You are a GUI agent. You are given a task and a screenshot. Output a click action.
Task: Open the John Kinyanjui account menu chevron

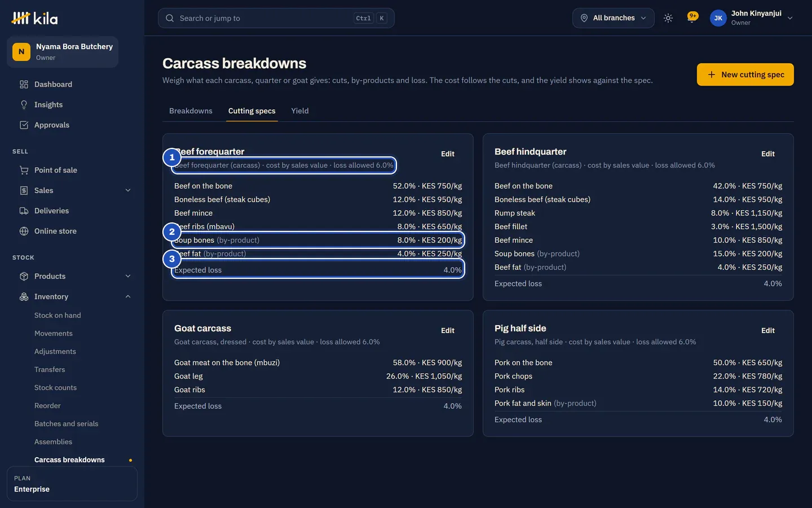pyautogui.click(x=790, y=18)
